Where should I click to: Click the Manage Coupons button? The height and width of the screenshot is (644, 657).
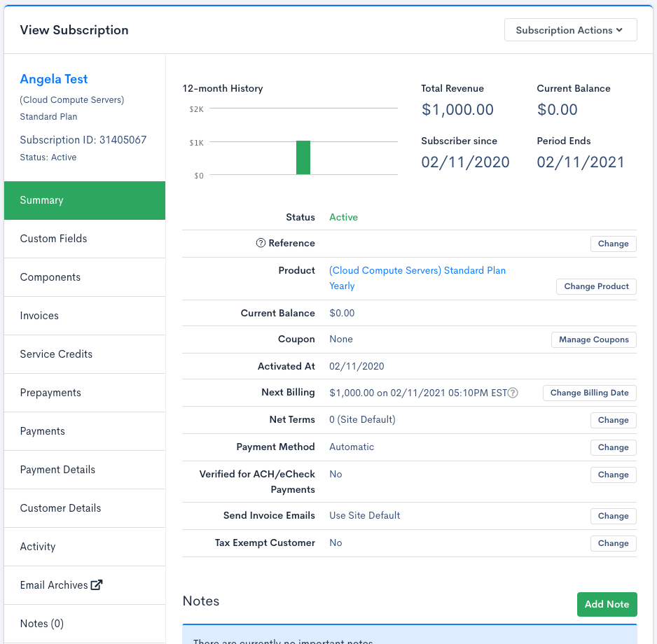[594, 339]
